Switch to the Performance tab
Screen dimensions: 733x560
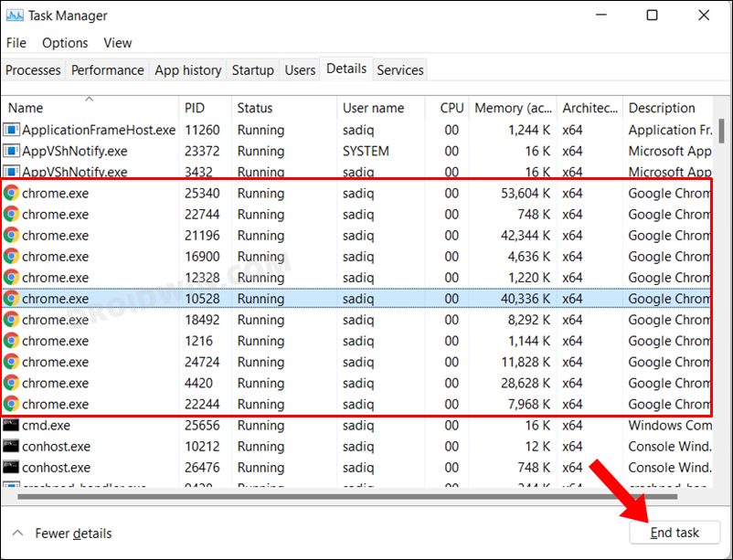point(108,70)
